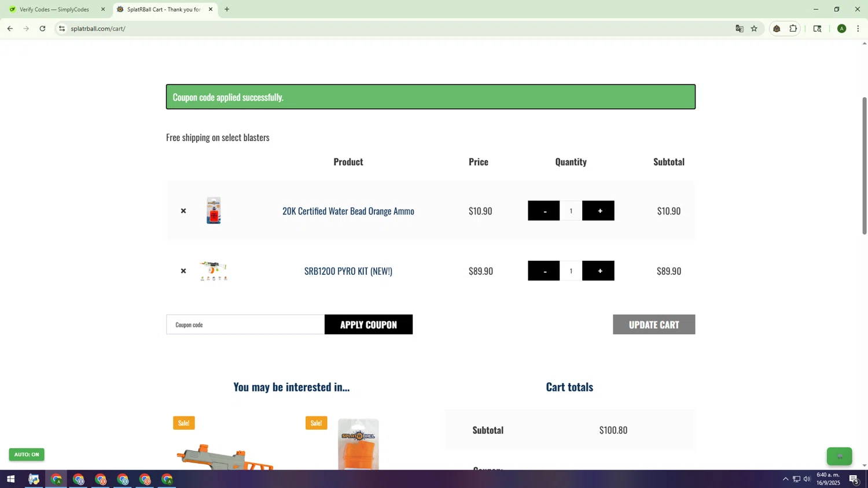The image size is (868, 488).
Task: Decrease quantity of Orange Ammo
Action: 544,211
